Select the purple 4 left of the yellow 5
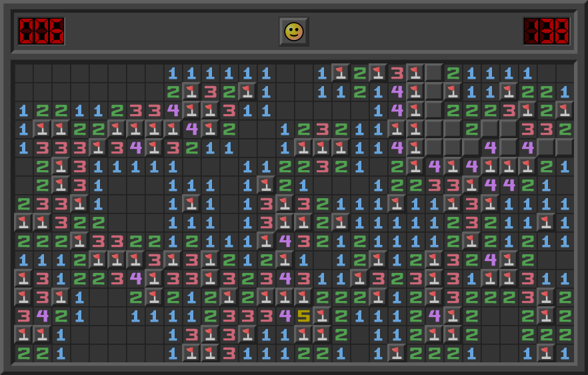This screenshot has width=588, height=375. pyautogui.click(x=285, y=316)
